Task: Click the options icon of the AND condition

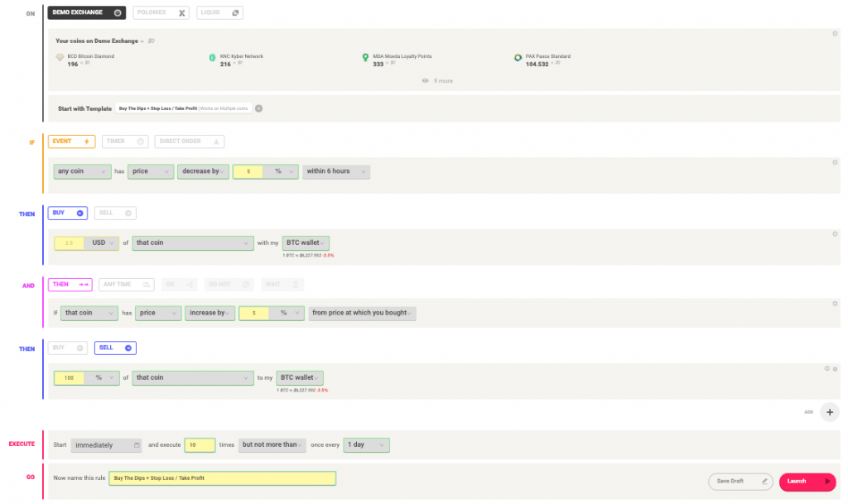Action: pos(835,304)
